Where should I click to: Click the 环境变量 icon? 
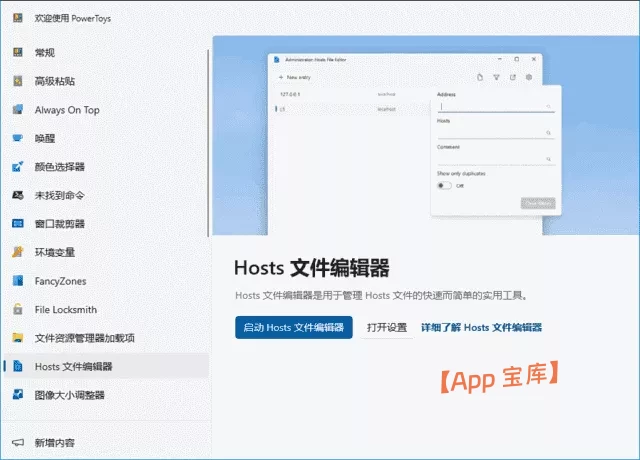(x=18, y=252)
